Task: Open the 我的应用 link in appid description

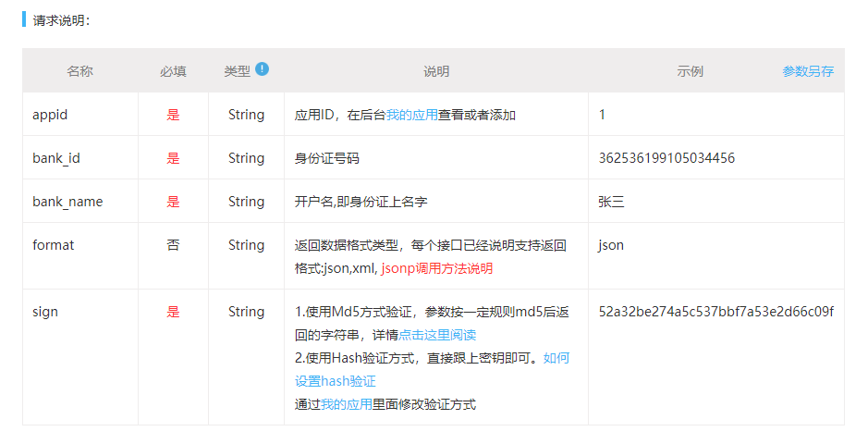Action: coord(412,115)
